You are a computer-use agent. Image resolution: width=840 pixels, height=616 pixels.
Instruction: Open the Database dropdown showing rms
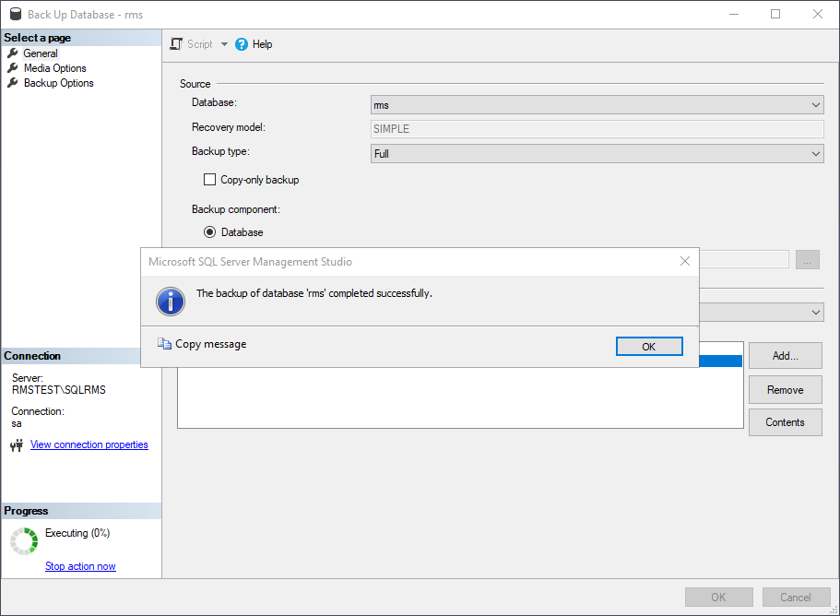[597, 105]
